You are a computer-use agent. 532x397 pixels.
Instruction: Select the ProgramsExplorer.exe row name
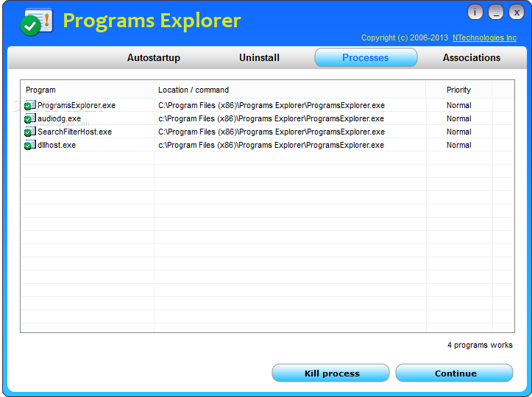[x=77, y=105]
